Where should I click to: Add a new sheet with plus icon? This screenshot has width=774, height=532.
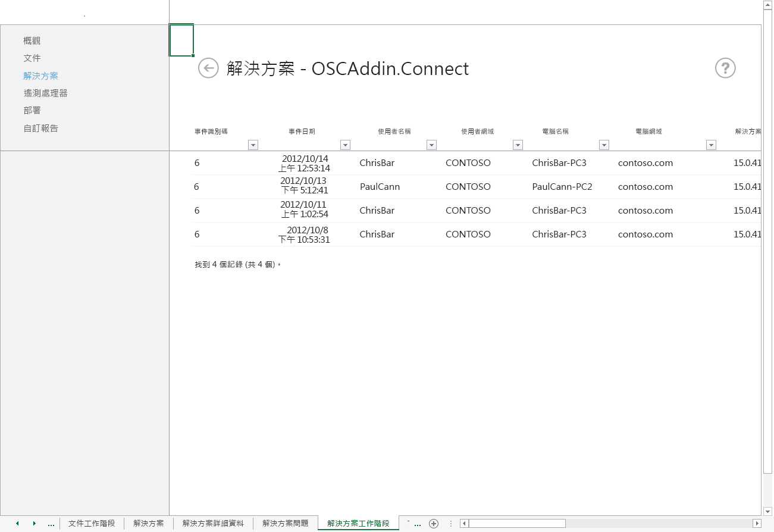434,524
